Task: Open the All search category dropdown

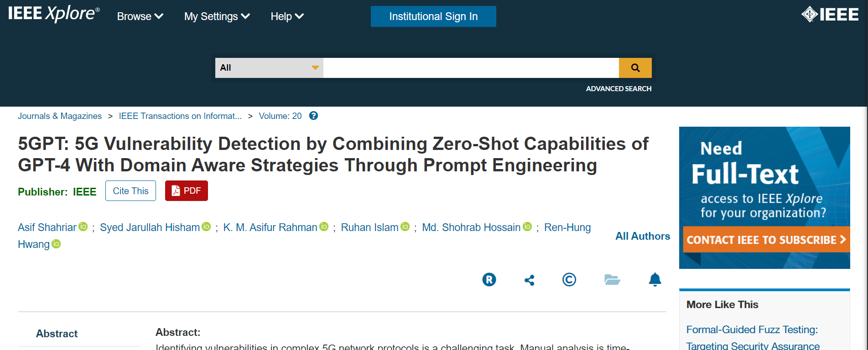Action: (269, 68)
